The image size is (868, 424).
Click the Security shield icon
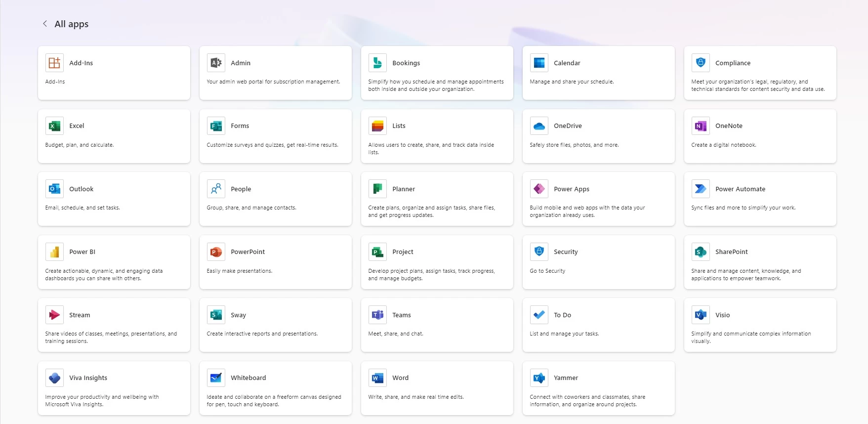(539, 252)
